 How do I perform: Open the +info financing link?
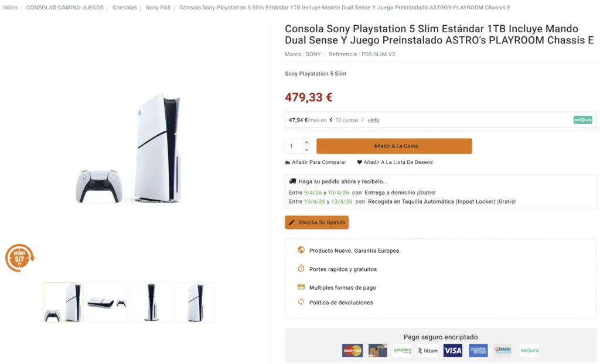(373, 120)
